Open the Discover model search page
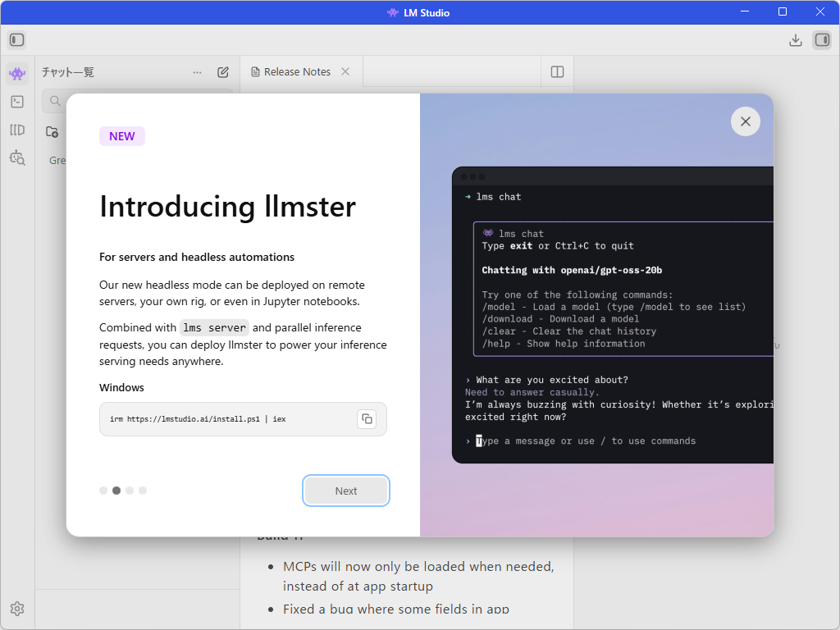840x630 pixels. pyautogui.click(x=16, y=158)
